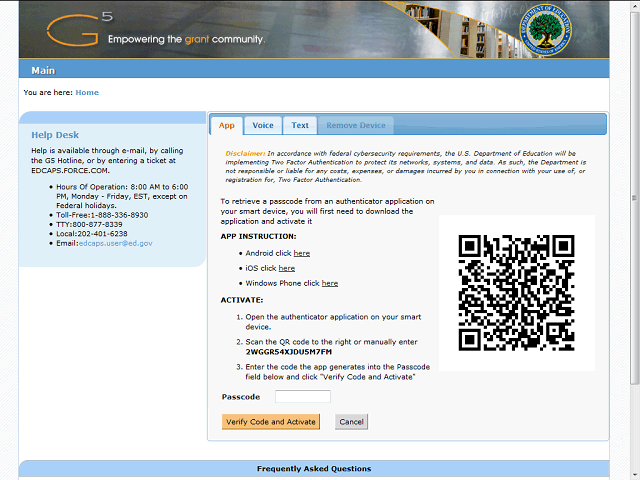Screen dimensions: 640x480
Task: Switch to the Voice tab
Action: (x=263, y=125)
